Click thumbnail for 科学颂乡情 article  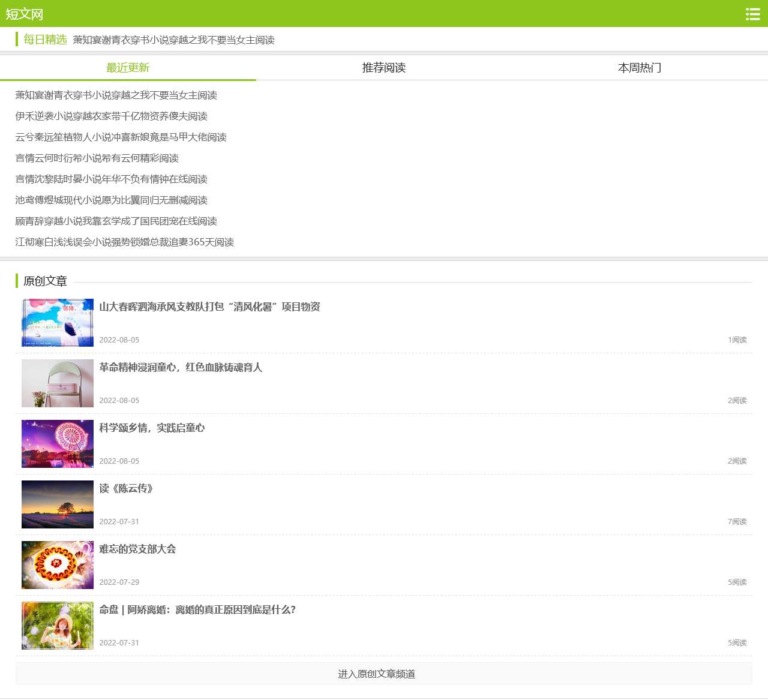pyautogui.click(x=58, y=444)
